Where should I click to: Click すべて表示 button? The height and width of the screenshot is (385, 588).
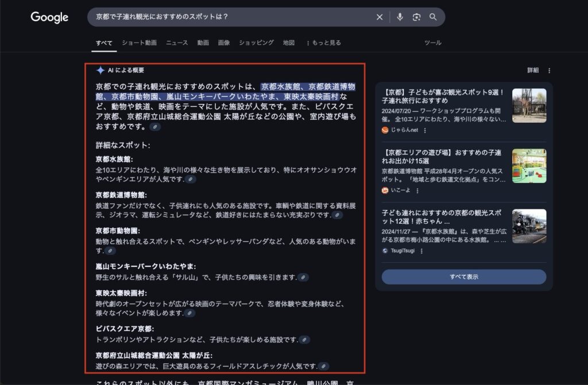pyautogui.click(x=464, y=277)
